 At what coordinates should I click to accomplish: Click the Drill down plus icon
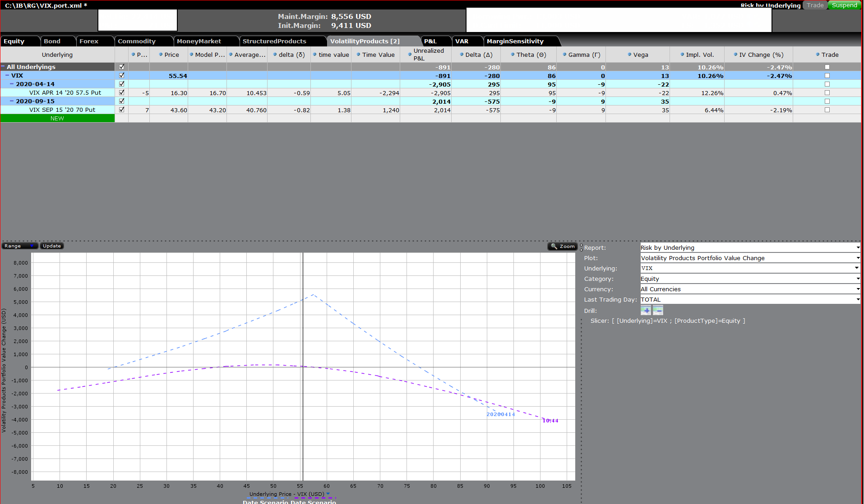646,310
